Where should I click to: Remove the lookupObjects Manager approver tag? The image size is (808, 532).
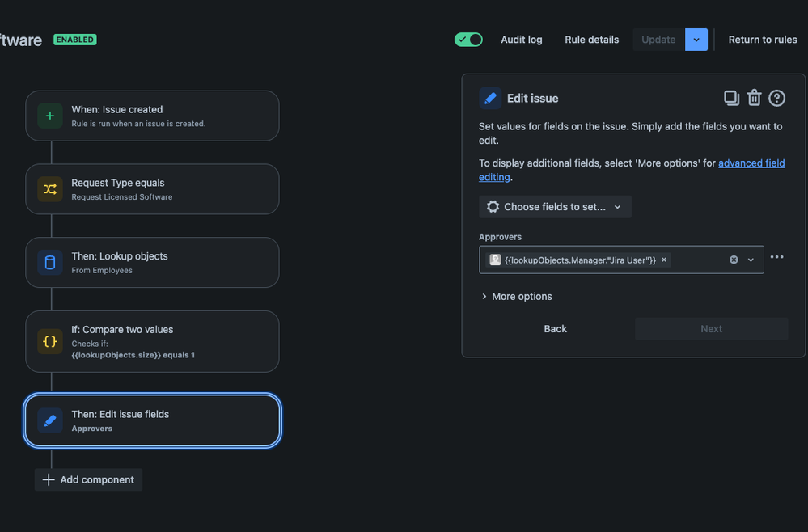coord(664,260)
